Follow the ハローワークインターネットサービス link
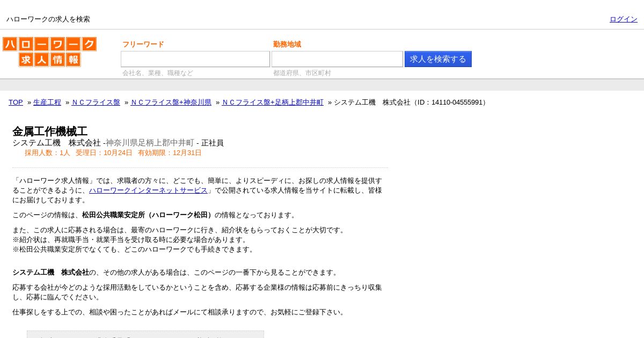The width and height of the screenshot is (644, 338). tap(148, 190)
